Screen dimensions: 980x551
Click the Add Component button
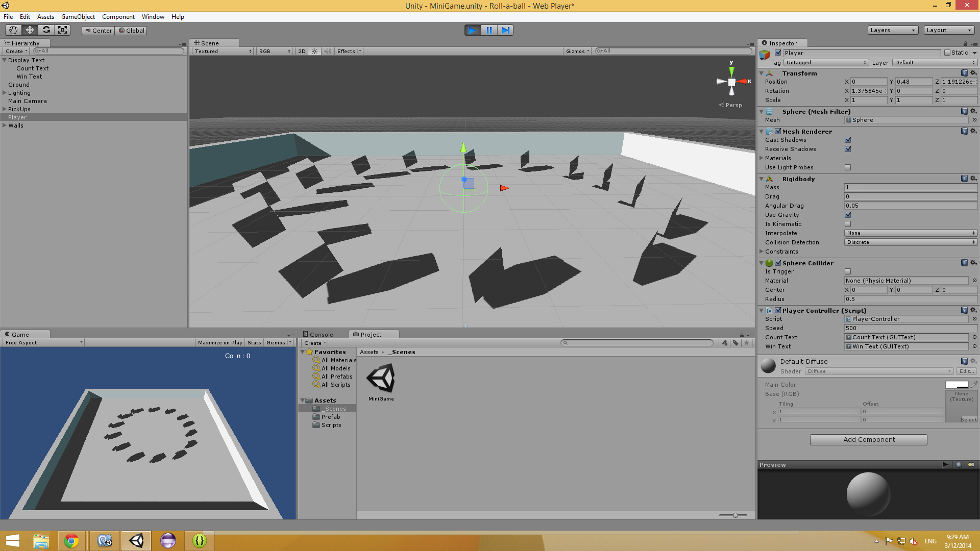click(869, 440)
